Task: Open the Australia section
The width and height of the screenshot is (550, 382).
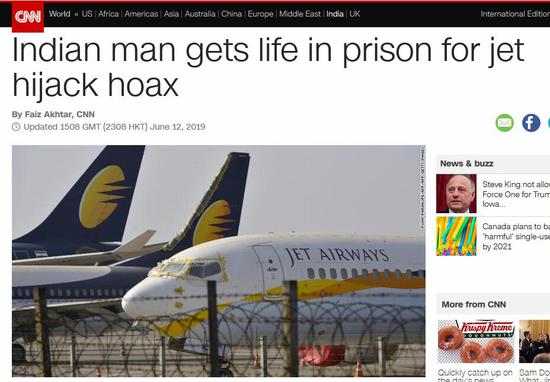Action: (x=200, y=14)
